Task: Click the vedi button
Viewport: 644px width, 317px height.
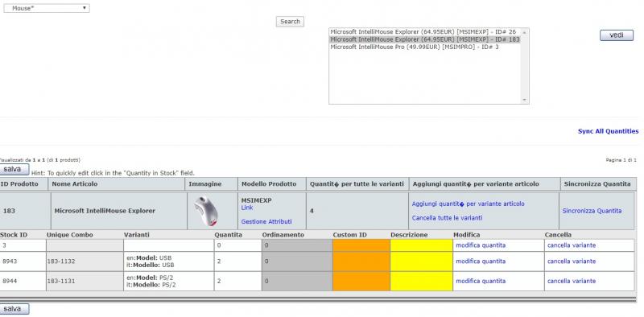Action: click(x=617, y=35)
